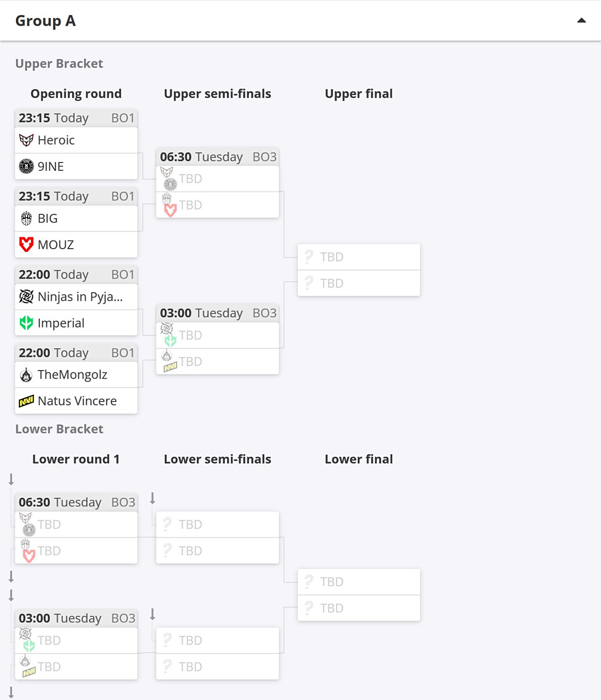Click the upper final top TBD slot
The image size is (601, 700).
coord(359,257)
